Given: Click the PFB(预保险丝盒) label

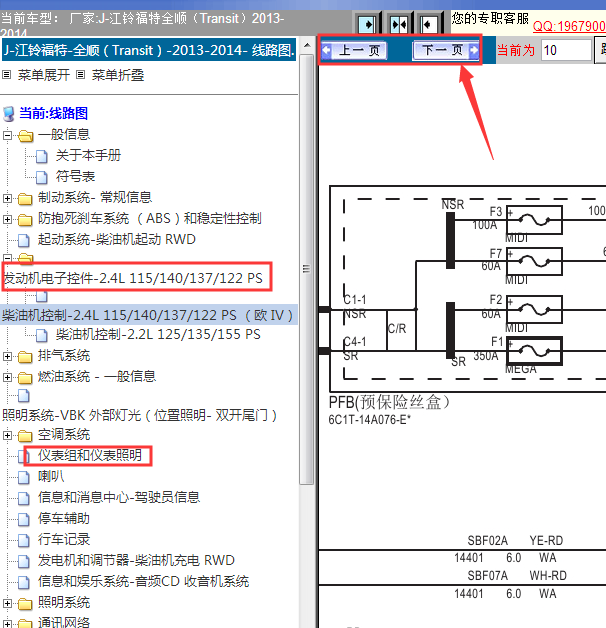Looking at the screenshot, I should tap(389, 402).
